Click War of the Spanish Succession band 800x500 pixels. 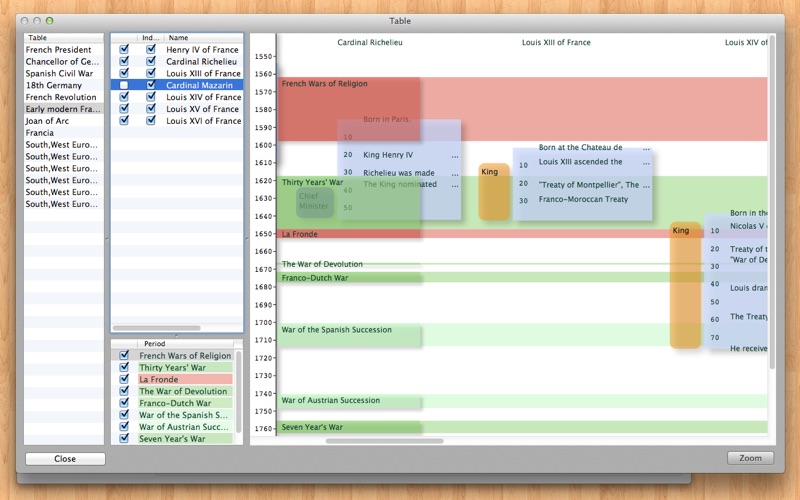[522, 335]
